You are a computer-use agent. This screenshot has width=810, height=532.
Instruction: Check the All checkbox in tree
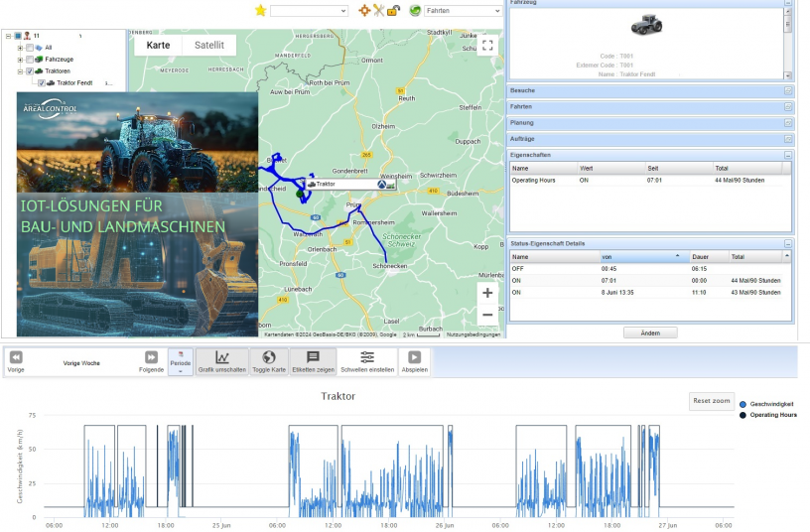30,48
